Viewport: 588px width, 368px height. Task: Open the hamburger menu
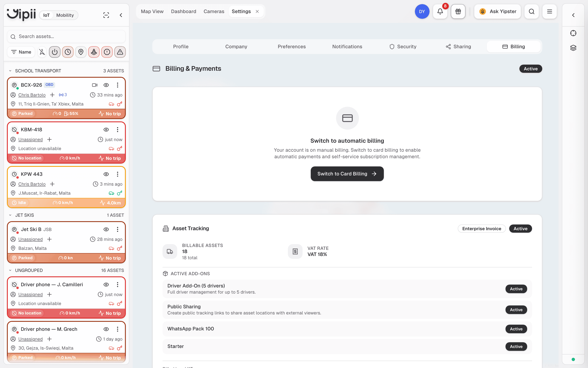coord(549,11)
